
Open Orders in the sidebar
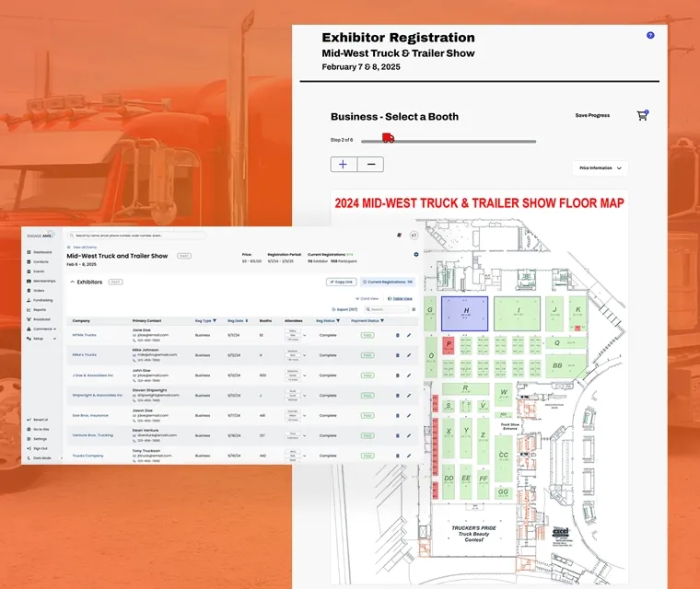36,291
